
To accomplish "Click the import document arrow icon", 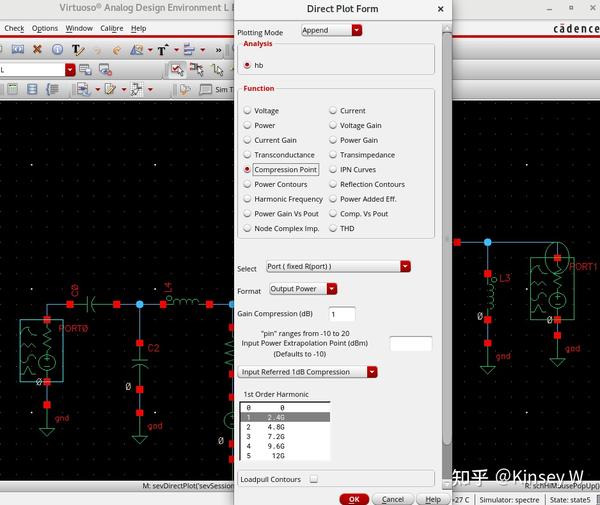I will [x=83, y=89].
